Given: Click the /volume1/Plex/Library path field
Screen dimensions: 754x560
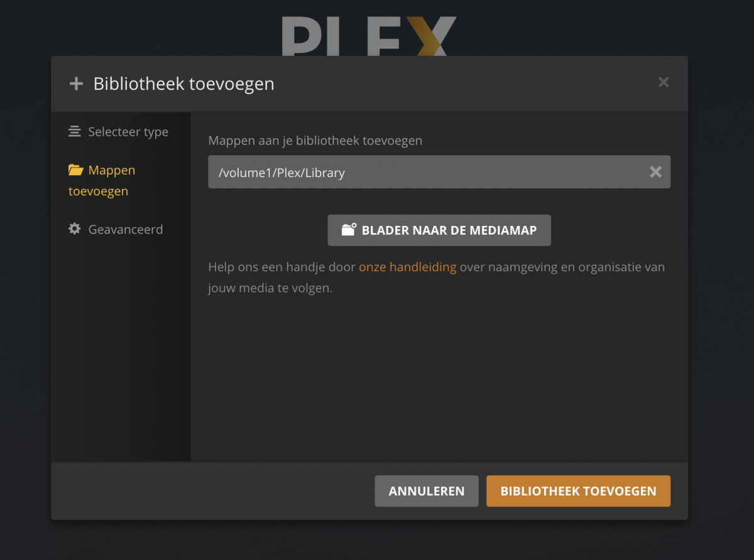Looking at the screenshot, I should (x=439, y=172).
